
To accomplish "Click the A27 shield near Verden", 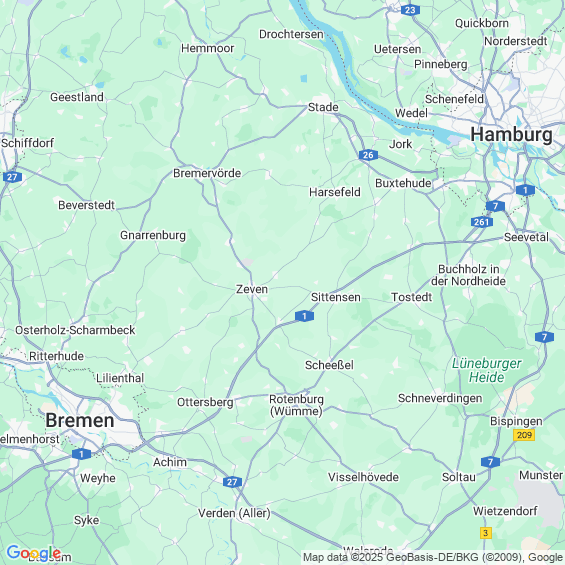I will [232, 482].
